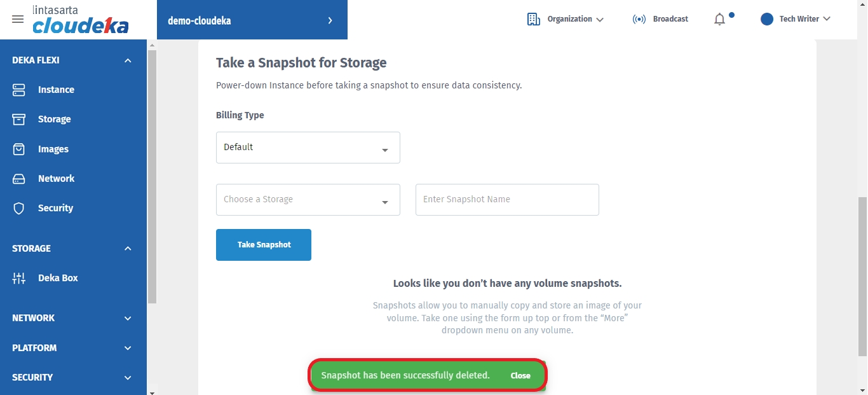Click the Storage archive box icon
The width and height of the screenshot is (868, 395).
[19, 119]
